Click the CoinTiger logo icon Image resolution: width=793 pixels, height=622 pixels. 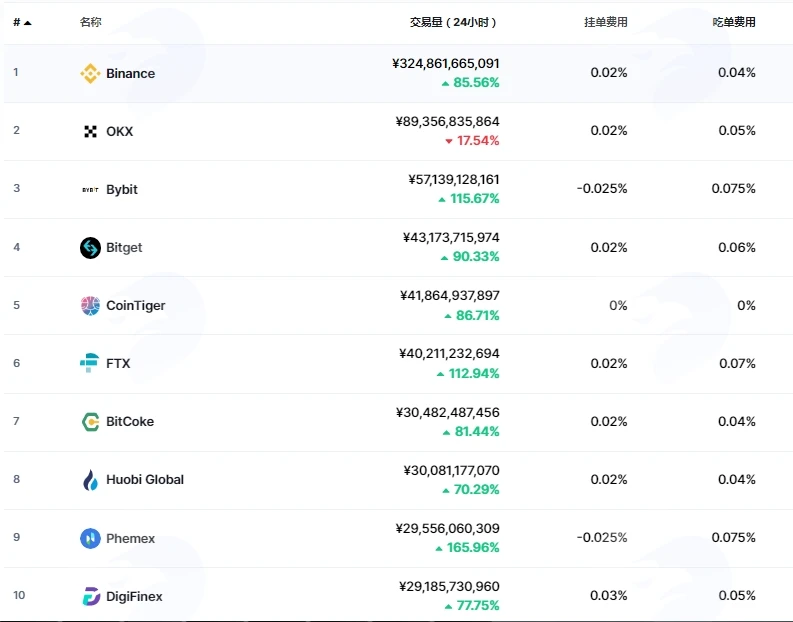(x=90, y=305)
